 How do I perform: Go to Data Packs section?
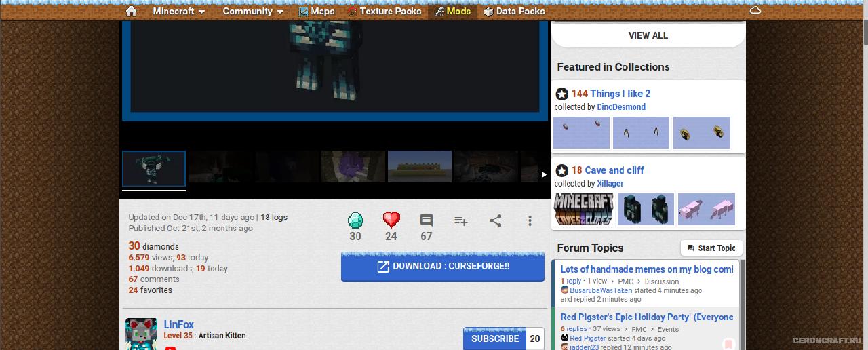(514, 11)
